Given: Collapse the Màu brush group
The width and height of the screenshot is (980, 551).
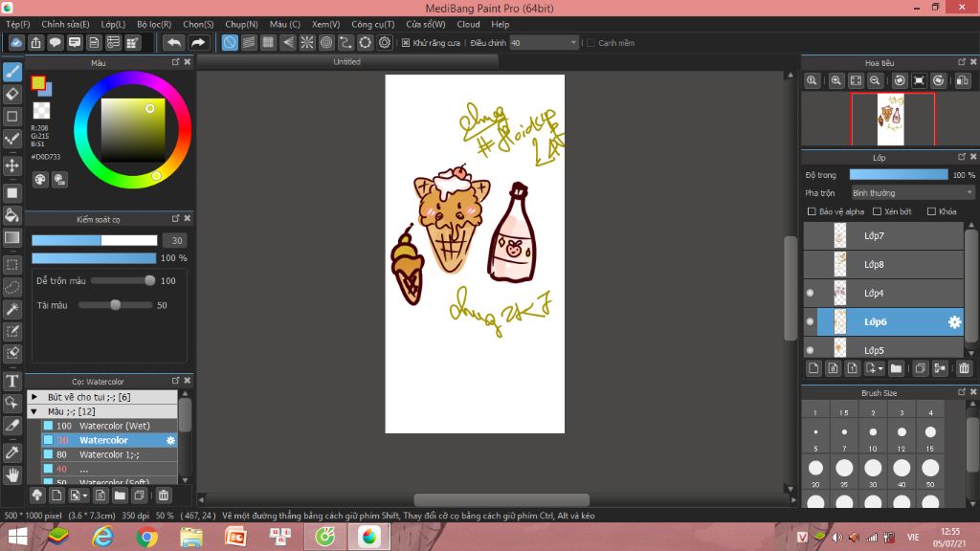Looking at the screenshot, I should click(34, 411).
